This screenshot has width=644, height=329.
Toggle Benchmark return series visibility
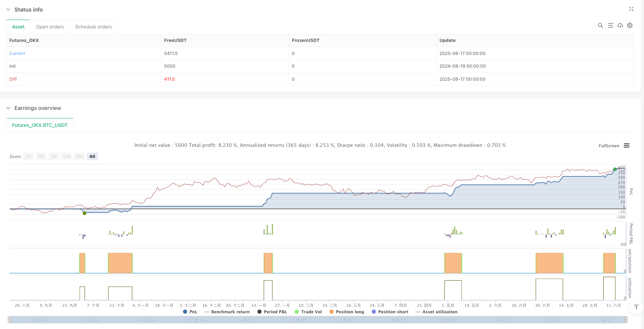click(x=227, y=312)
